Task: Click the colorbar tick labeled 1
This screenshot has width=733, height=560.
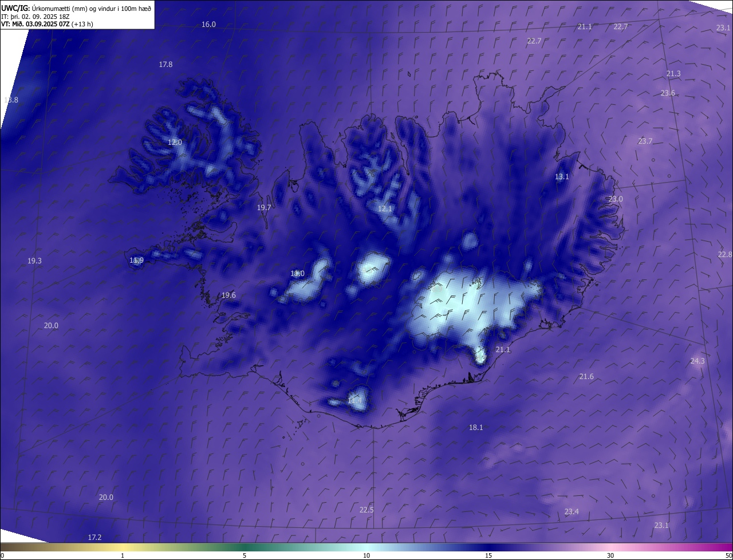Action: pyautogui.click(x=123, y=556)
